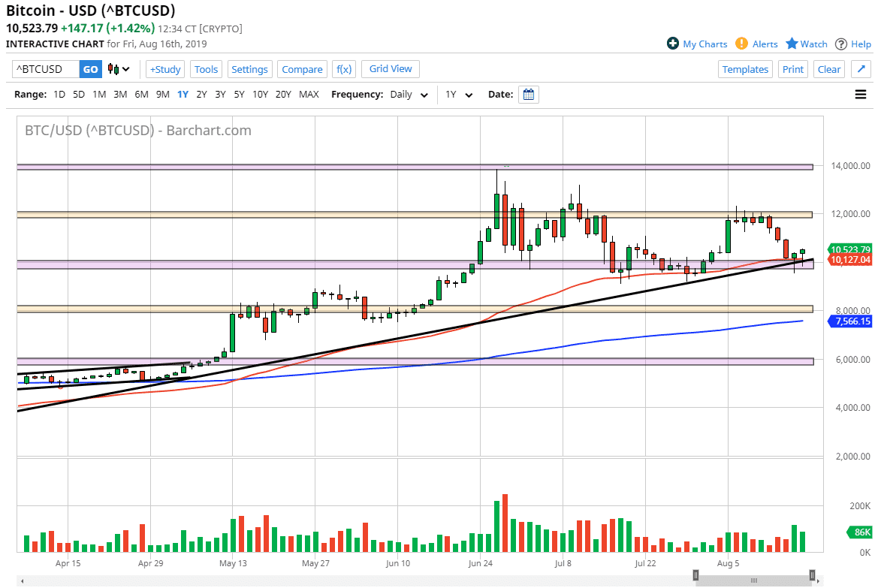Viewport: 884px width, 588px height.
Task: Open the hamburger menu icon
Action: pos(860,94)
